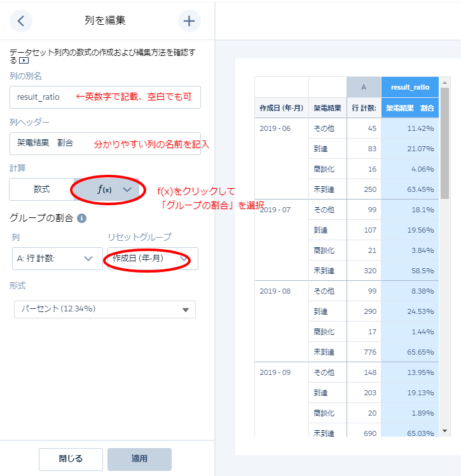Click the 架電結果 column header
The height and width of the screenshot is (476, 461).
327,107
